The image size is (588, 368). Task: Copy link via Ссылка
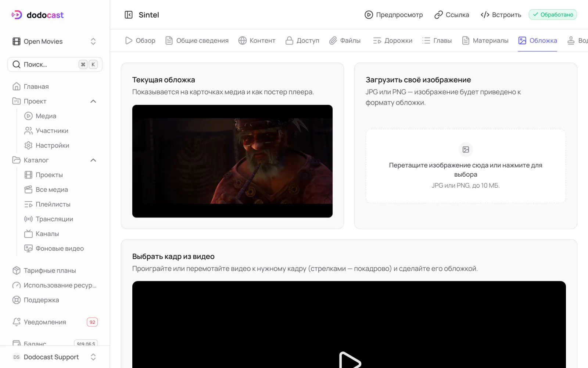pos(452,15)
